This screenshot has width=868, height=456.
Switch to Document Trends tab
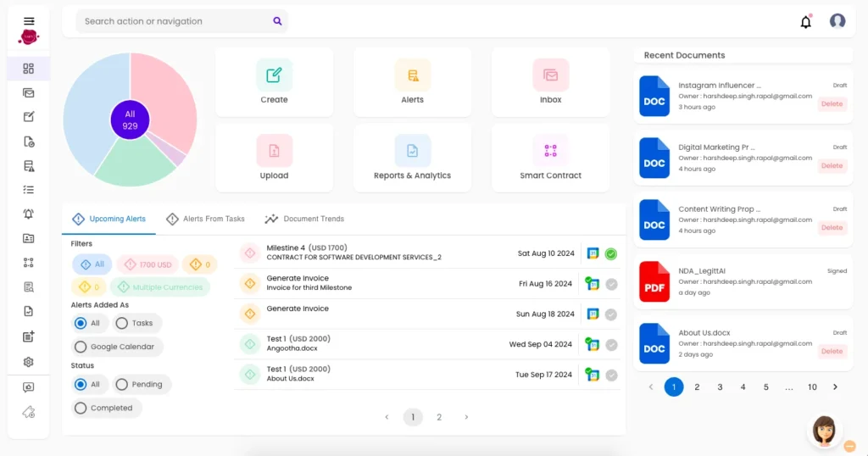[x=304, y=219]
